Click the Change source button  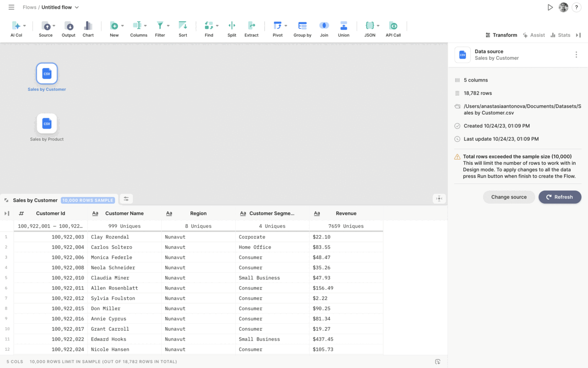coord(509,197)
